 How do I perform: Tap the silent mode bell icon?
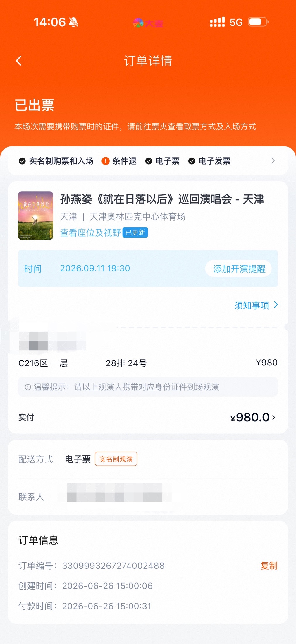pos(73,22)
